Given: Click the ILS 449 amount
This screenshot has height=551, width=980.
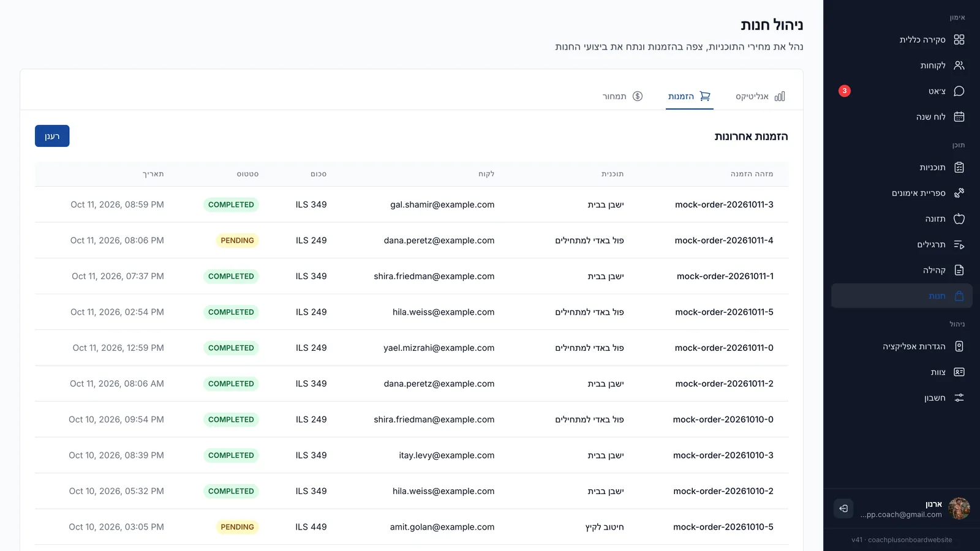Looking at the screenshot, I should click(311, 527).
